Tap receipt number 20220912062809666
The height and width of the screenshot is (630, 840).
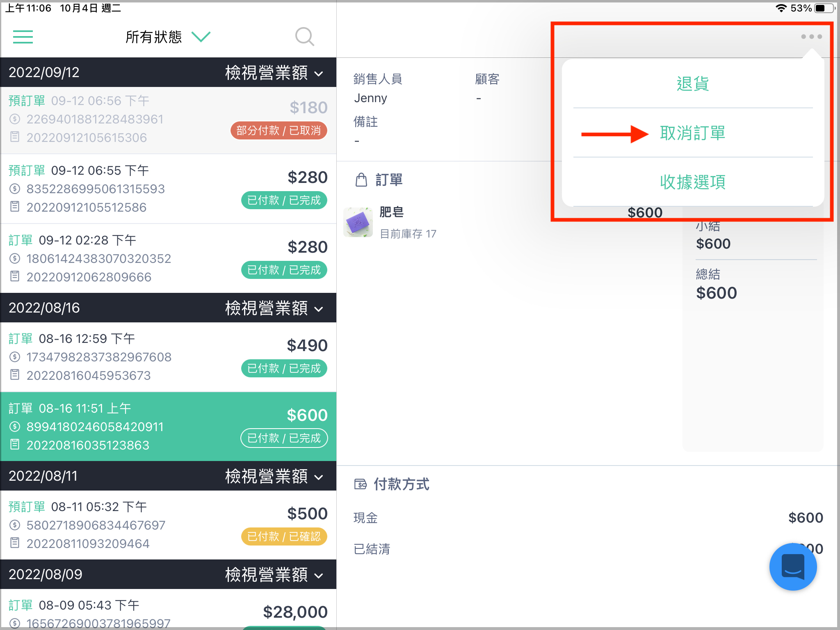89,277
